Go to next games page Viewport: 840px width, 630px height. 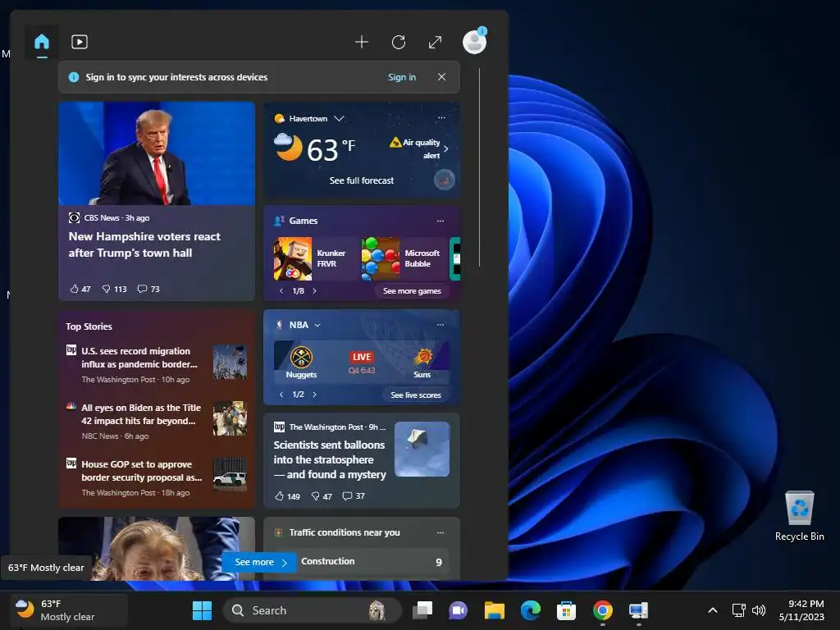(x=314, y=291)
